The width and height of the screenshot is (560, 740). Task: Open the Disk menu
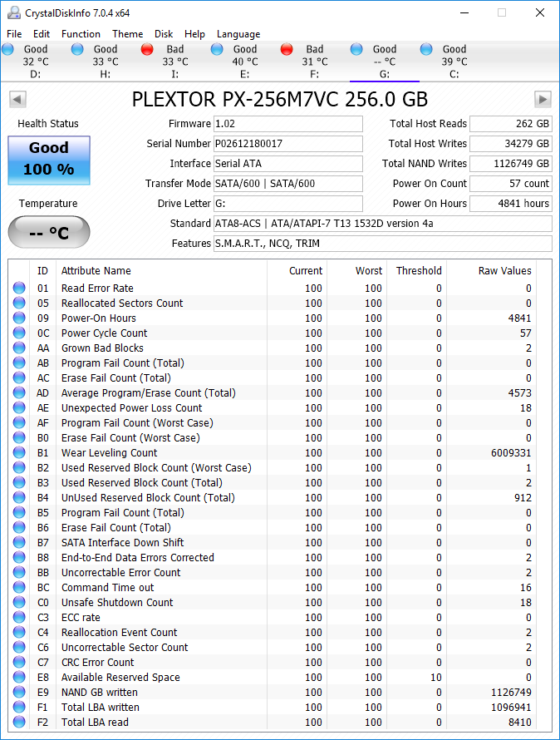[x=164, y=34]
